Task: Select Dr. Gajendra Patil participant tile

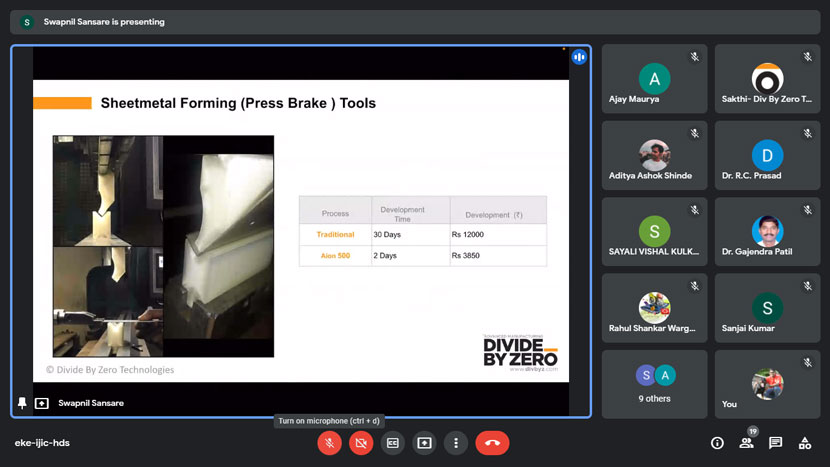Action: 767,231
